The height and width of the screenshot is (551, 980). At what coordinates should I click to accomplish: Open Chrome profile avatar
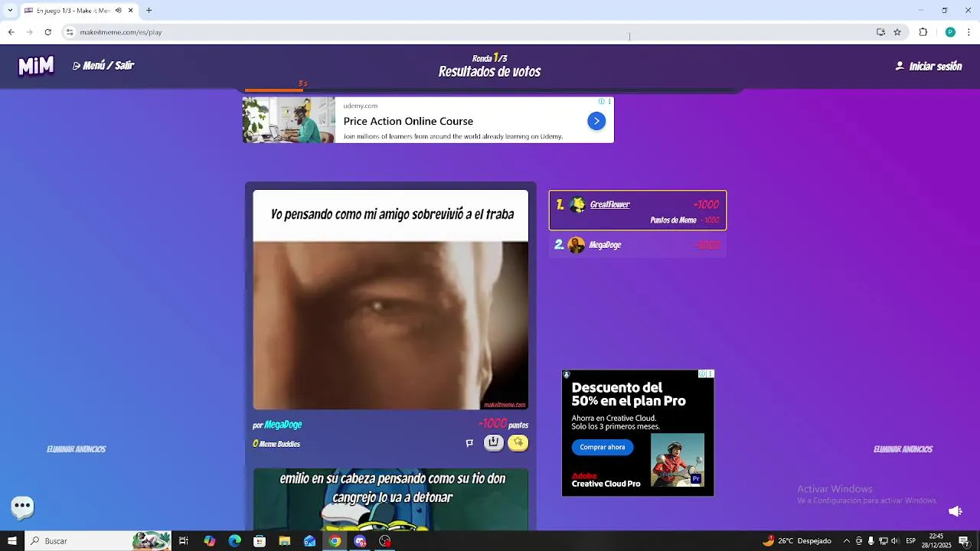click(950, 32)
